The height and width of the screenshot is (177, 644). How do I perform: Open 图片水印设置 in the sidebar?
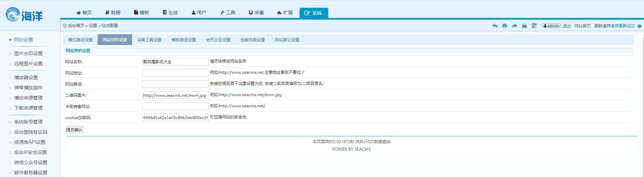click(x=28, y=53)
